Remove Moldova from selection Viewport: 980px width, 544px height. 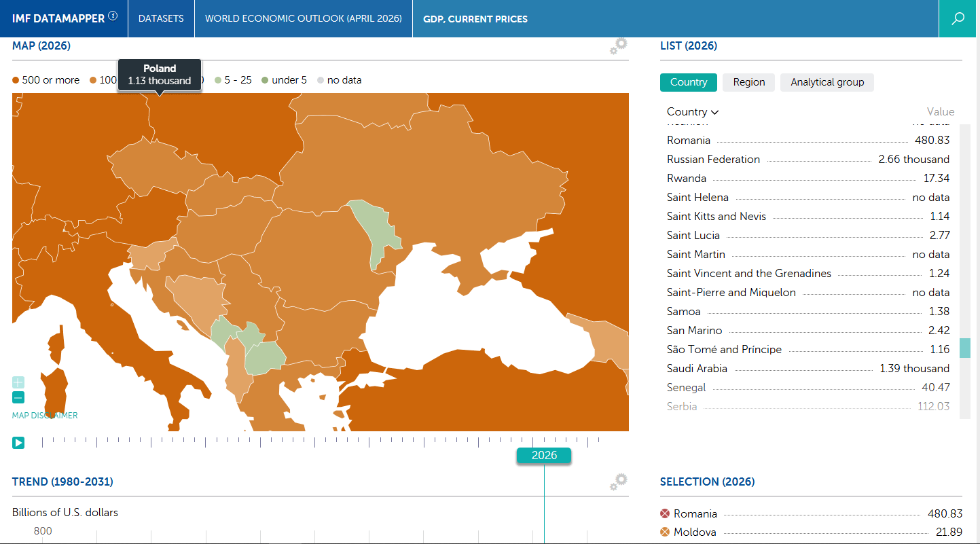tap(665, 532)
